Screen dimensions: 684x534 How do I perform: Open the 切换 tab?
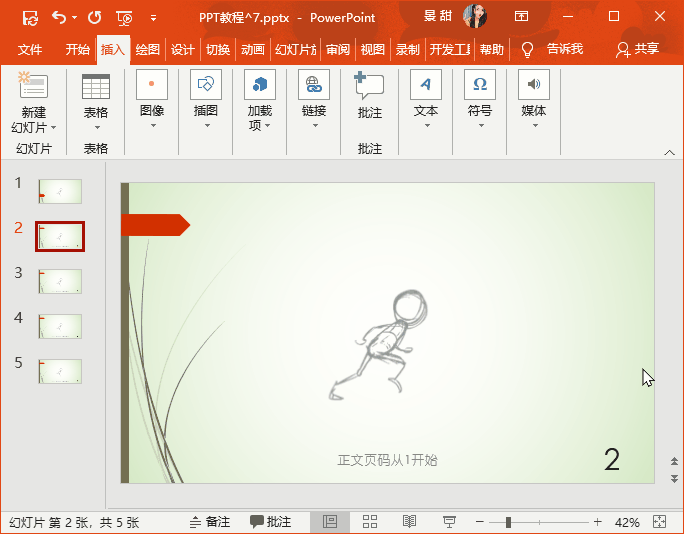coord(218,50)
